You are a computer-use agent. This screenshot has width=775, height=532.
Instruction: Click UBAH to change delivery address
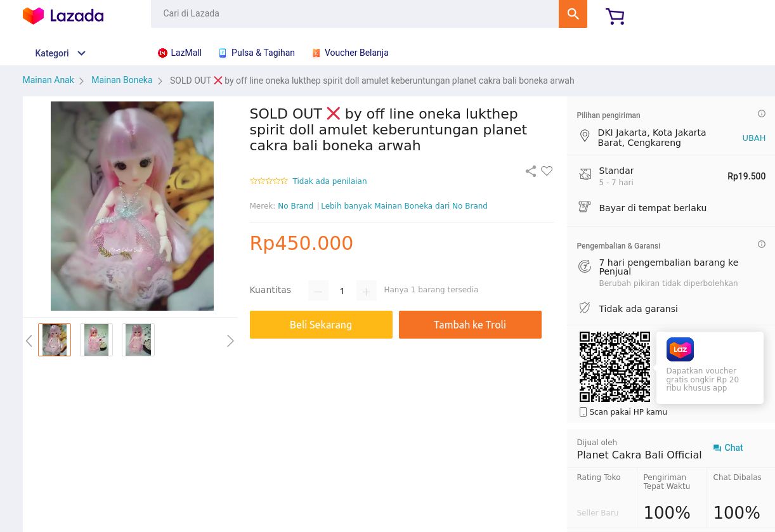pyautogui.click(x=753, y=138)
